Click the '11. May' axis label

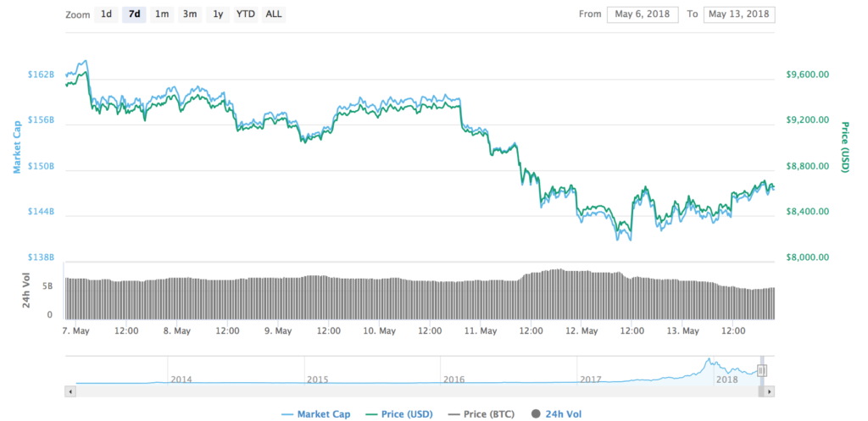pyautogui.click(x=480, y=331)
